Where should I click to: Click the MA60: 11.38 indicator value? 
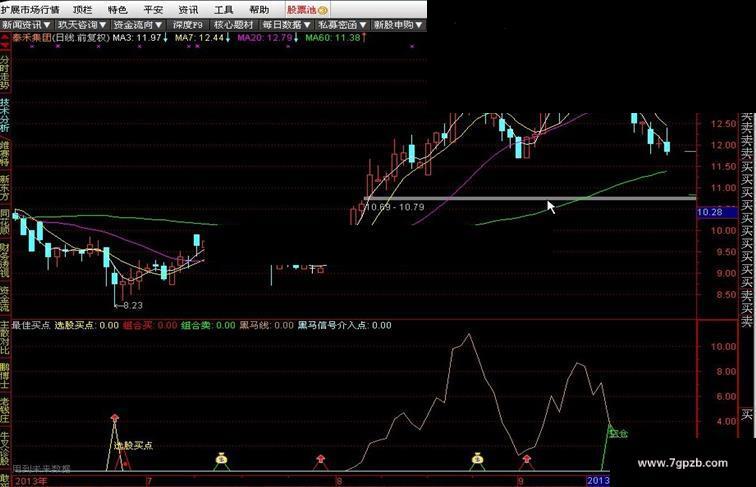click(x=333, y=38)
